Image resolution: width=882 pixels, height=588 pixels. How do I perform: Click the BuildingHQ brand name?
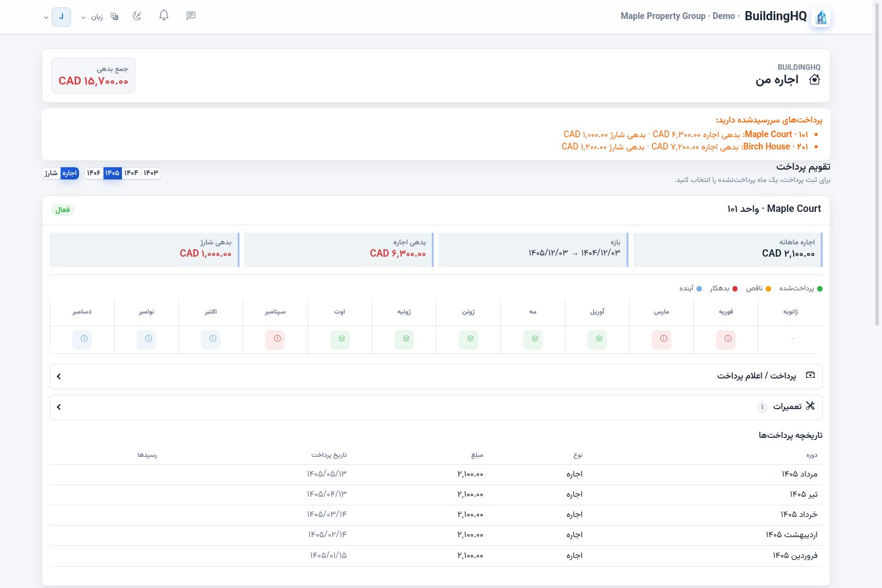click(775, 17)
